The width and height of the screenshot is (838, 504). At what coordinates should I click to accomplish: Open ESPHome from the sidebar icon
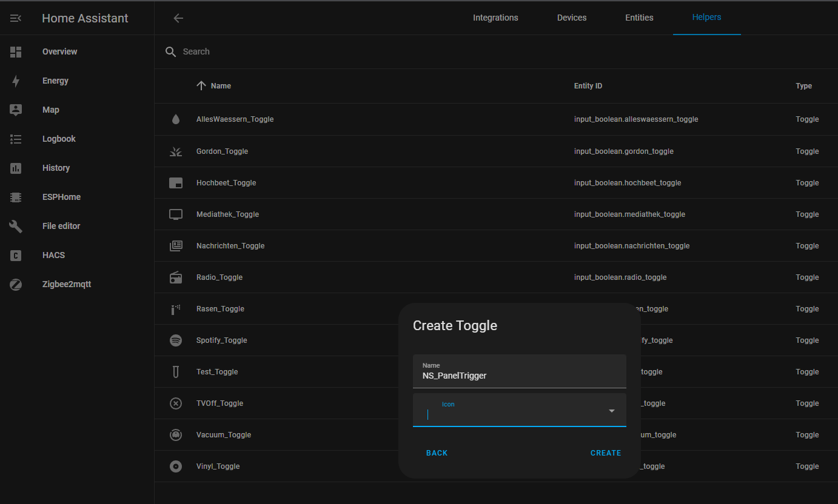[16, 197]
